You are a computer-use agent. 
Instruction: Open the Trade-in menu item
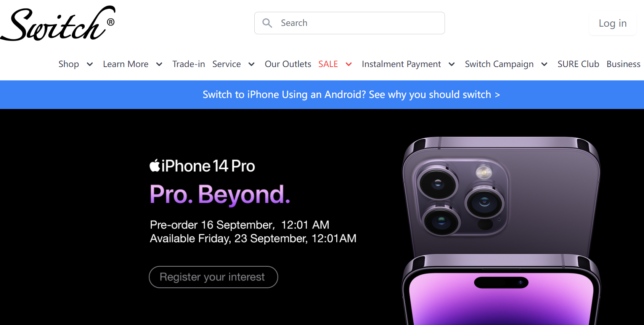click(189, 64)
